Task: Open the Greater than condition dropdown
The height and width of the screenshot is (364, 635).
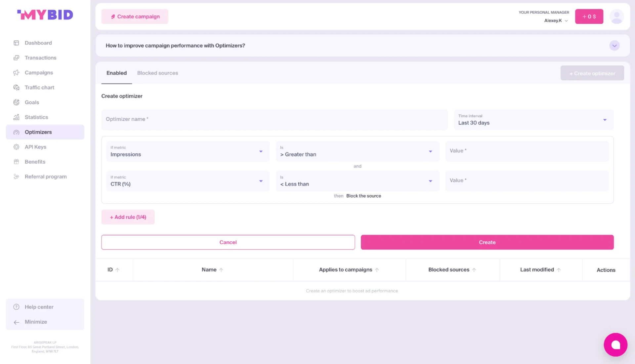Action: tap(358, 151)
